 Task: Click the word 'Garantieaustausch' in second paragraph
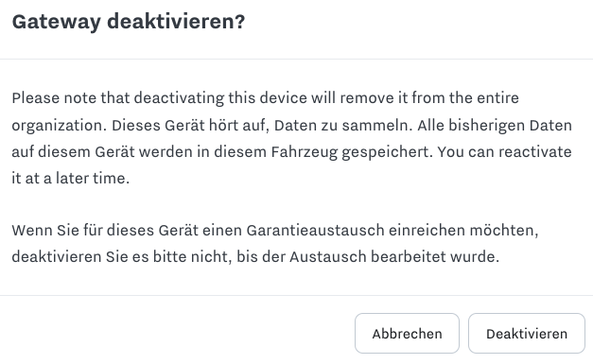[x=315, y=230]
